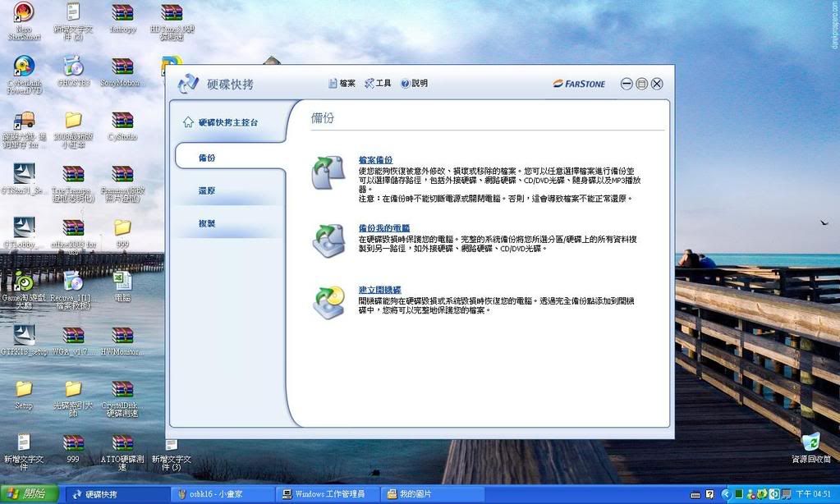Open the 工具 menu
This screenshot has height=504, width=840.
click(x=378, y=83)
